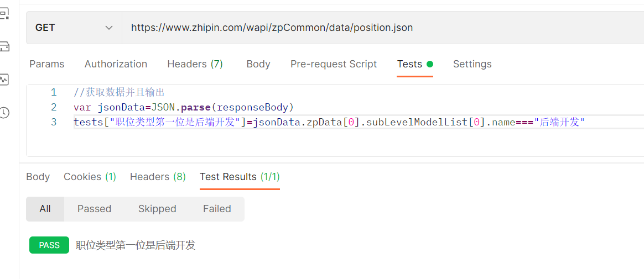
Task: Open Environments icon in the sidebar
Action: (4, 13)
